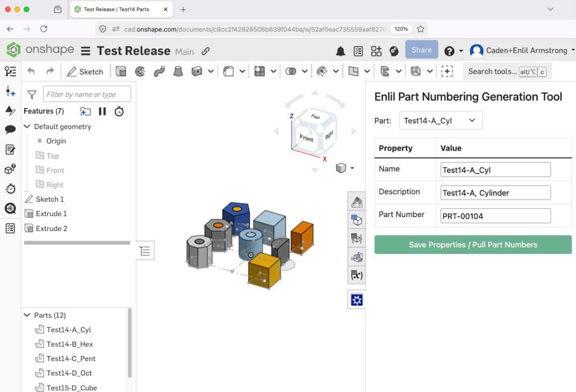Click the Description field containing Test14-A, Cylinder
Screen dimensions: 576x392
495,193
